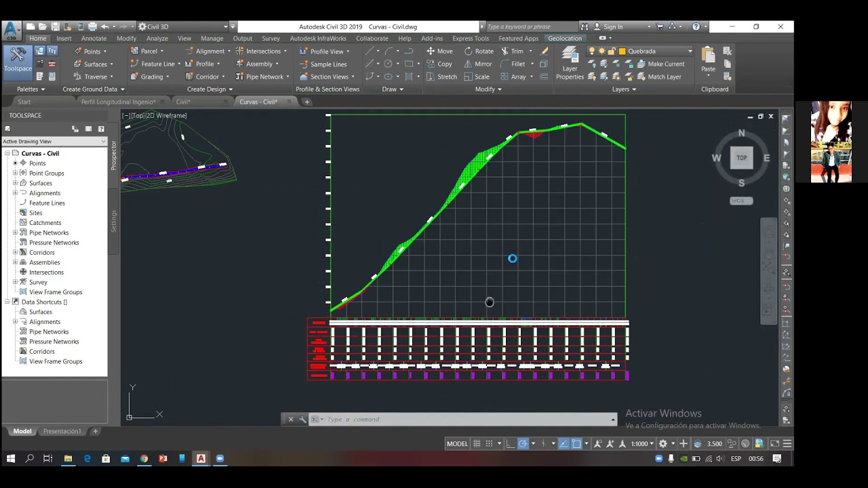Switch to the Perfil Longitudinal Ingenio drawing tab
Screen dimensions: 868x488
click(x=118, y=102)
